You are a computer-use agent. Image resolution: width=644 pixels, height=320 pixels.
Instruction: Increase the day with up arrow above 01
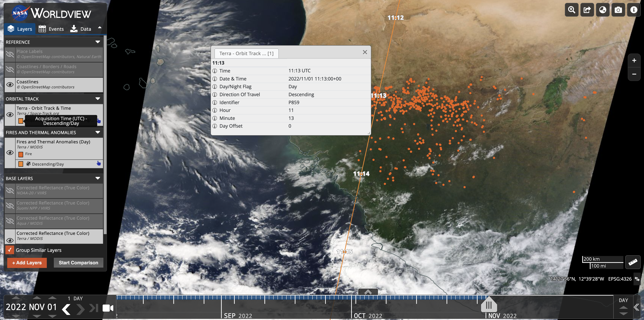click(x=52, y=298)
